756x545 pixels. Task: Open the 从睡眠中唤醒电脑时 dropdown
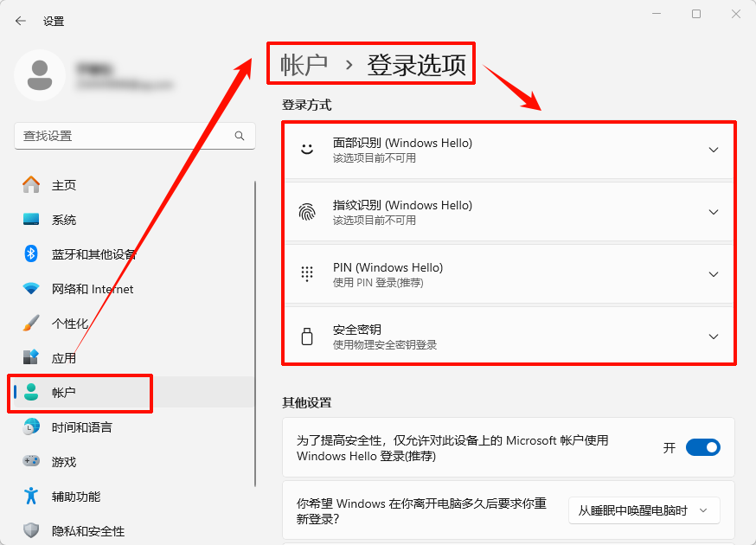point(644,510)
